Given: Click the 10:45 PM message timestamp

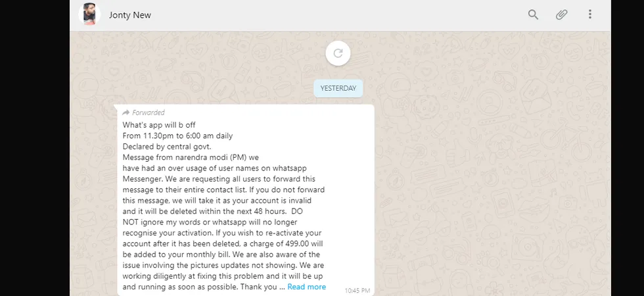Looking at the screenshot, I should (x=357, y=291).
